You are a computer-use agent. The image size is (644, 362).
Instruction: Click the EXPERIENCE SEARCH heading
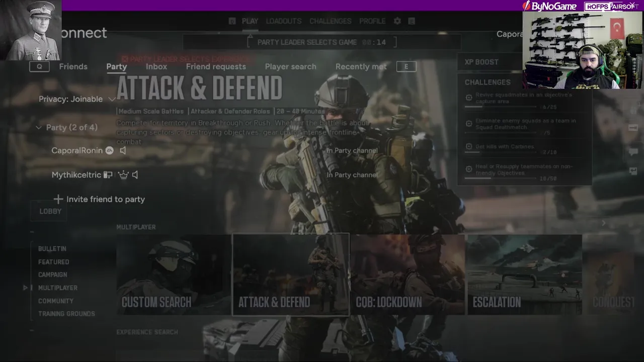(x=147, y=332)
